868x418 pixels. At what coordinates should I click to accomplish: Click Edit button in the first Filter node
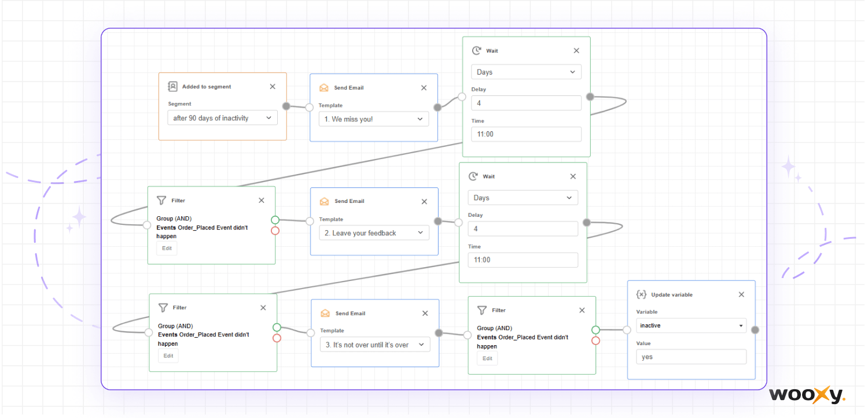[167, 248]
